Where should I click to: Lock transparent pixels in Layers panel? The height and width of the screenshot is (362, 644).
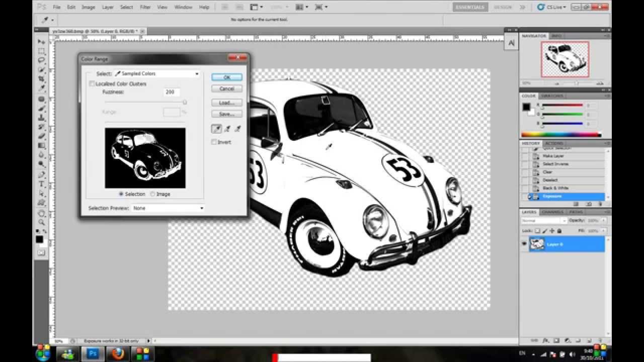click(x=537, y=231)
